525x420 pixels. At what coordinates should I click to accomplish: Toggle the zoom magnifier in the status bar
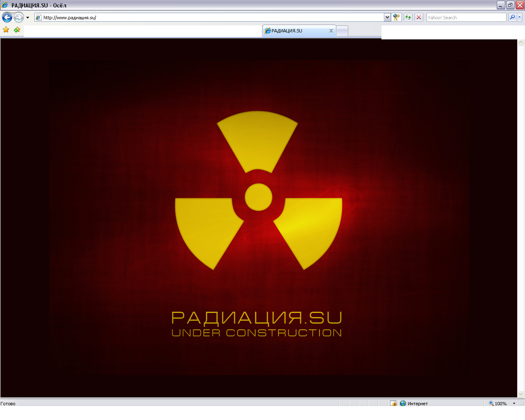pyautogui.click(x=491, y=403)
